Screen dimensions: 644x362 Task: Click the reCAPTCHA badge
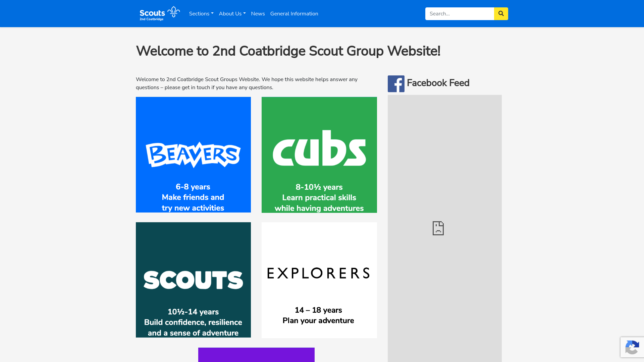632,347
